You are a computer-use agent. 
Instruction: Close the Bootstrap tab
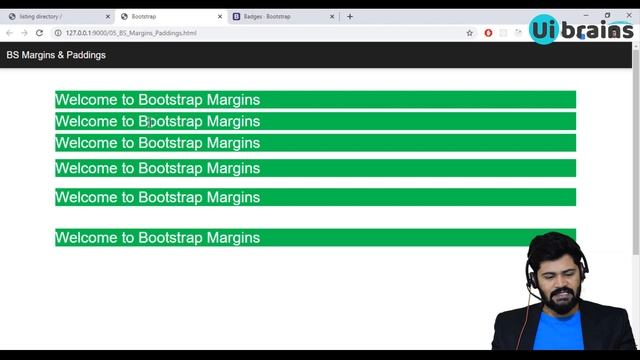[220, 17]
